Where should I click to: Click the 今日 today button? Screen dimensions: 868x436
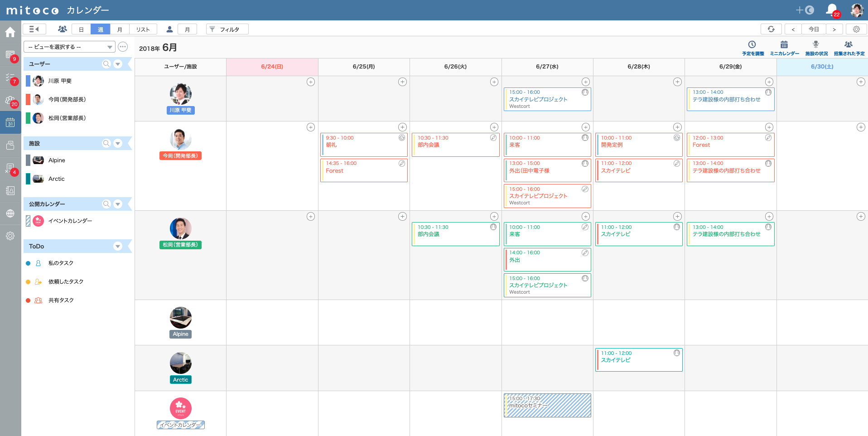click(814, 29)
